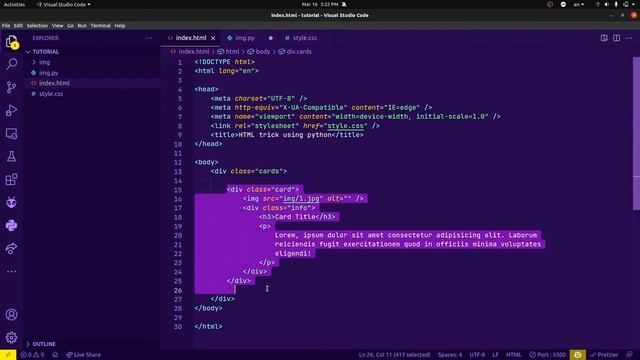The image size is (640, 360).
Task: Open the alien-face extension icon in activity bar
Action: coord(11,202)
